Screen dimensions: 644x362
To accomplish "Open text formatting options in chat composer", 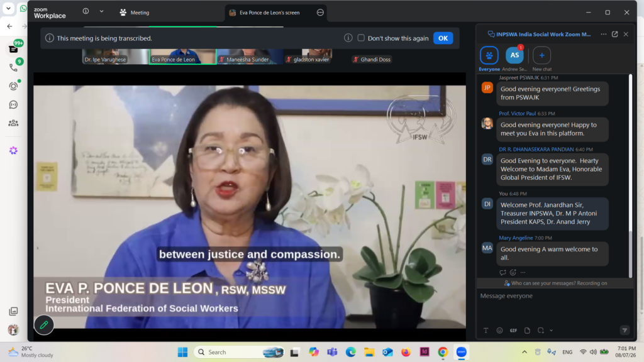I will pos(486,331).
